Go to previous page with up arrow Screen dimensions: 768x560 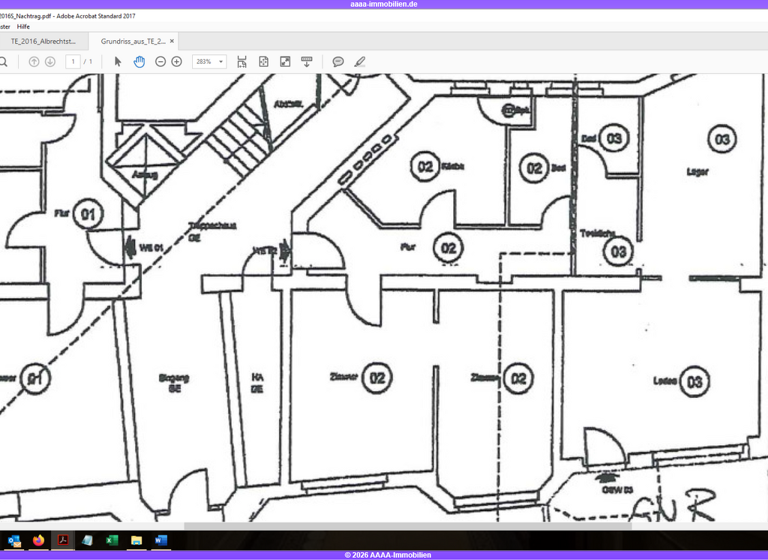34,62
